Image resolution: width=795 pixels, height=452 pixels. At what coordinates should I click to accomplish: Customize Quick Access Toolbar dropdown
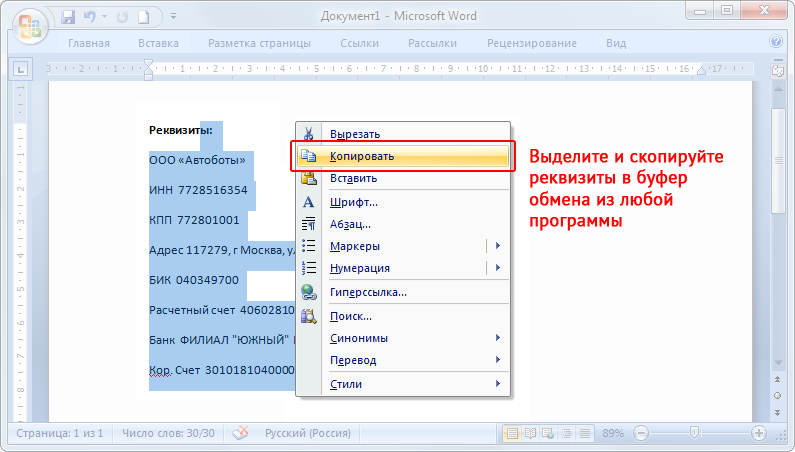point(173,17)
